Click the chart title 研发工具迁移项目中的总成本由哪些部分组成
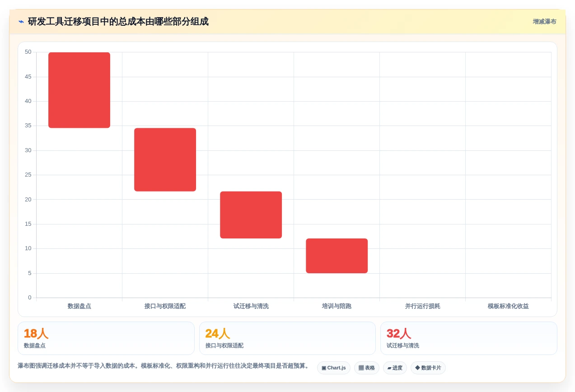 coord(118,22)
